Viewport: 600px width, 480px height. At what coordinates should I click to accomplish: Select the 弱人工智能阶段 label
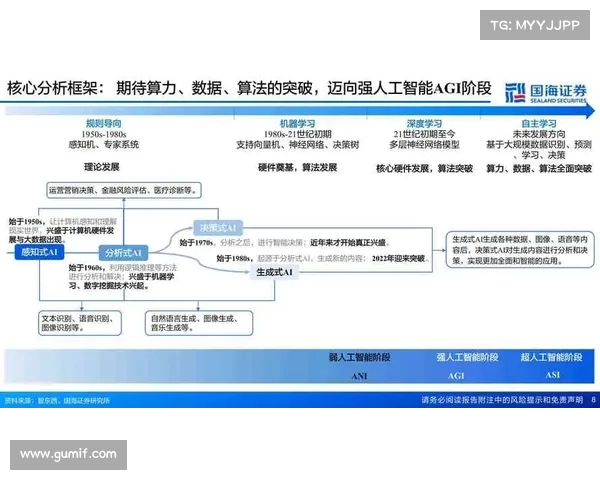coord(359,358)
